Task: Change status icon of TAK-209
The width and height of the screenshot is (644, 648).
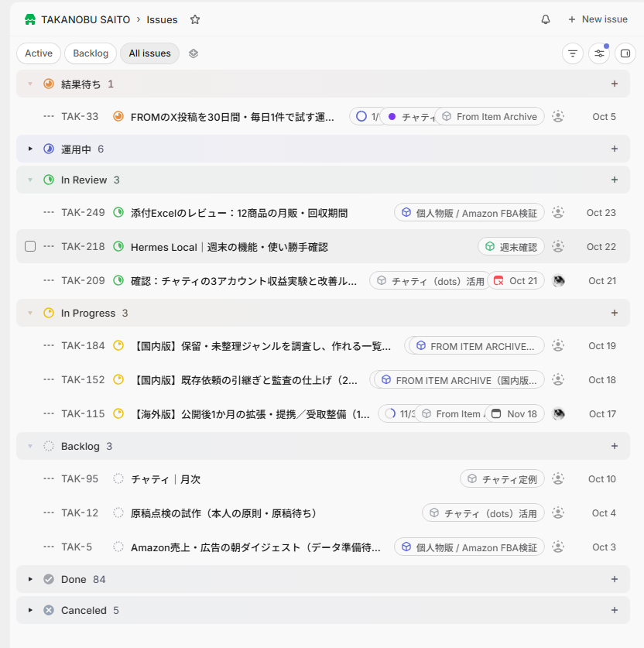Action: point(118,280)
